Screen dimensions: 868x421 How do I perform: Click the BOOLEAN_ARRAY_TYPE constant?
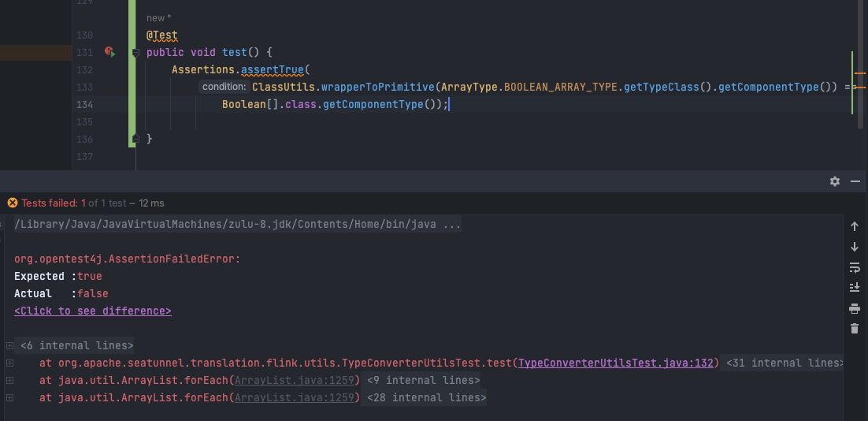[561, 87]
